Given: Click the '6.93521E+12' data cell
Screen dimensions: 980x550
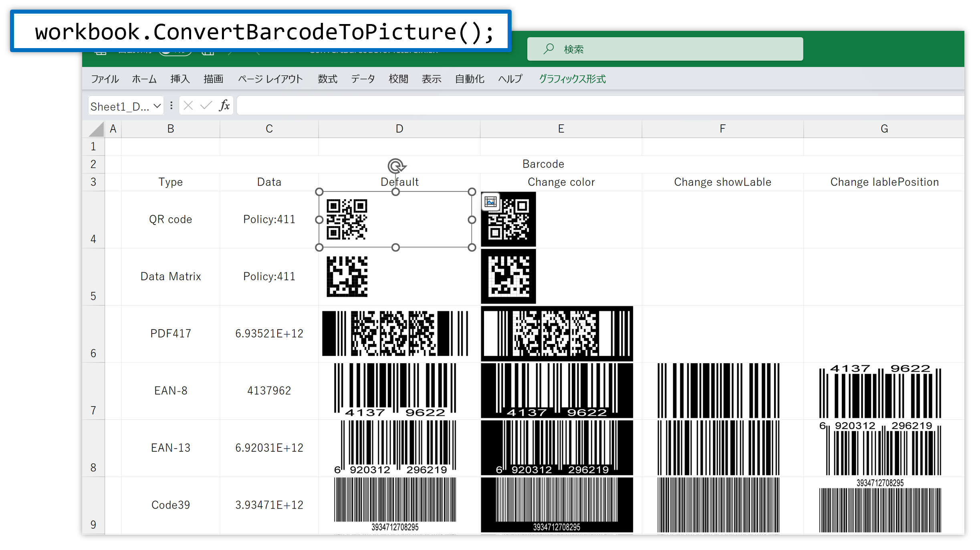Looking at the screenshot, I should [269, 334].
